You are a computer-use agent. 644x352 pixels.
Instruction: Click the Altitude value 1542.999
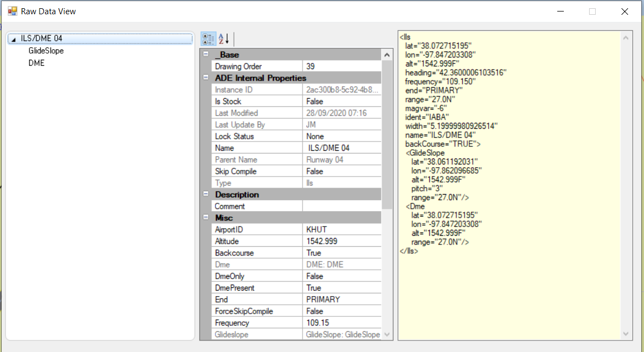341,241
